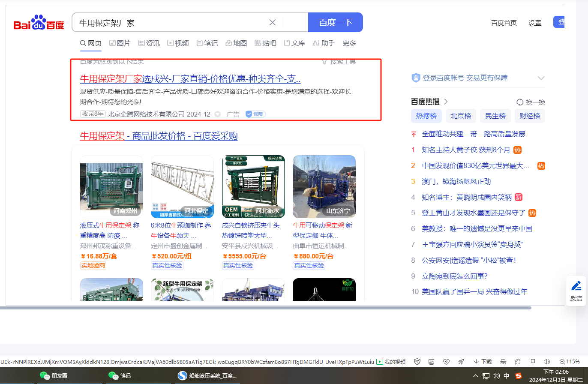Click the 保障 shield badge
588x384 pixels.
click(x=255, y=114)
